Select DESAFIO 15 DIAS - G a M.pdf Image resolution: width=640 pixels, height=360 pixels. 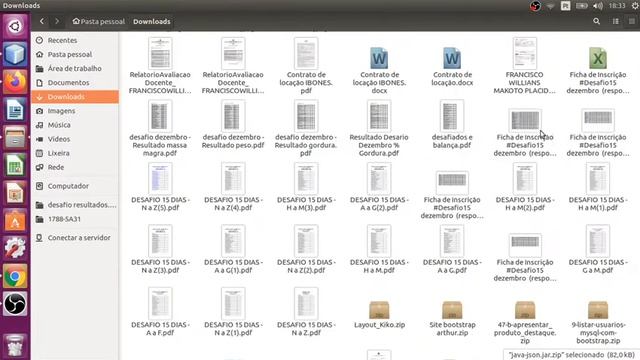coord(598,249)
